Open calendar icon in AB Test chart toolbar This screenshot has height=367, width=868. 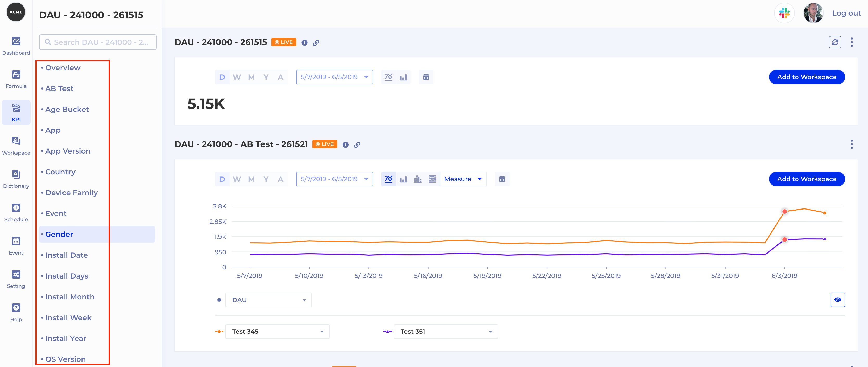pos(502,179)
